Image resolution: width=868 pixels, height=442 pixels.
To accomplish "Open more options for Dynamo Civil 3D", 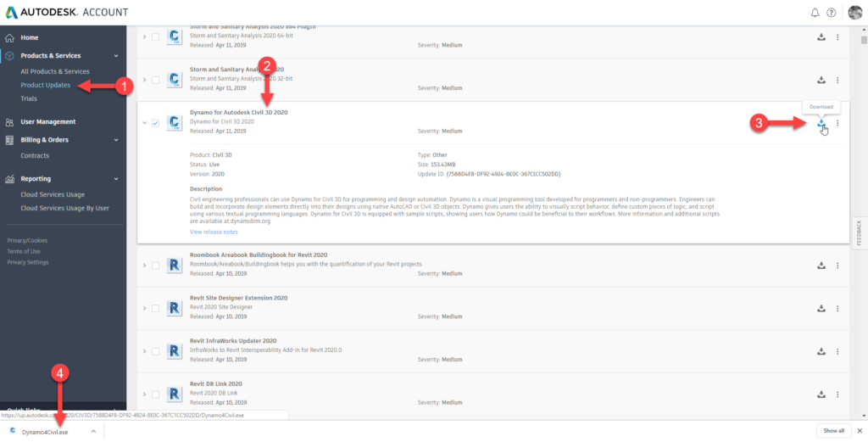I will [x=837, y=123].
